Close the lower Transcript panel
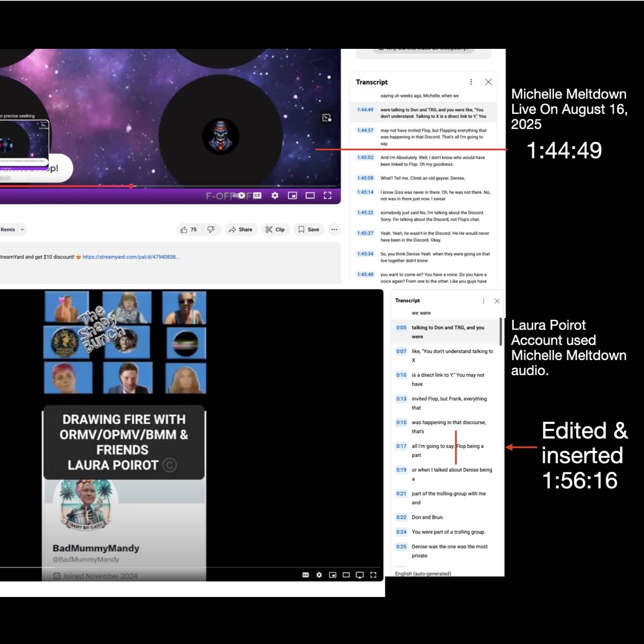Image resolution: width=644 pixels, height=644 pixels. pyautogui.click(x=497, y=301)
